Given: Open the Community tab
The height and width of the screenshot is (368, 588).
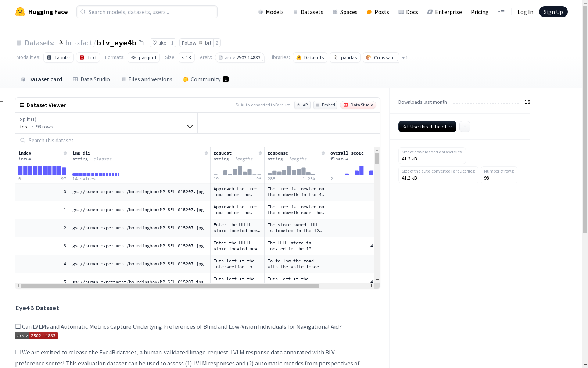Looking at the screenshot, I should (x=205, y=79).
